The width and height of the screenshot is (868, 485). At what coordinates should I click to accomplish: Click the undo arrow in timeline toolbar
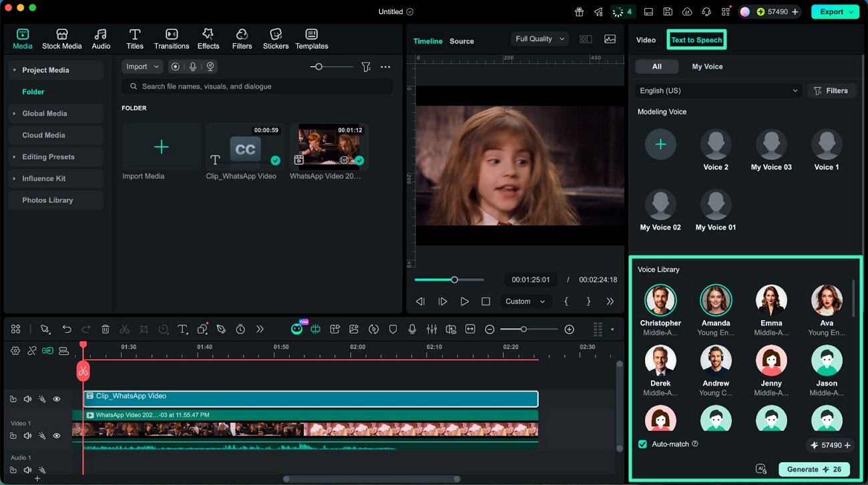(x=67, y=329)
